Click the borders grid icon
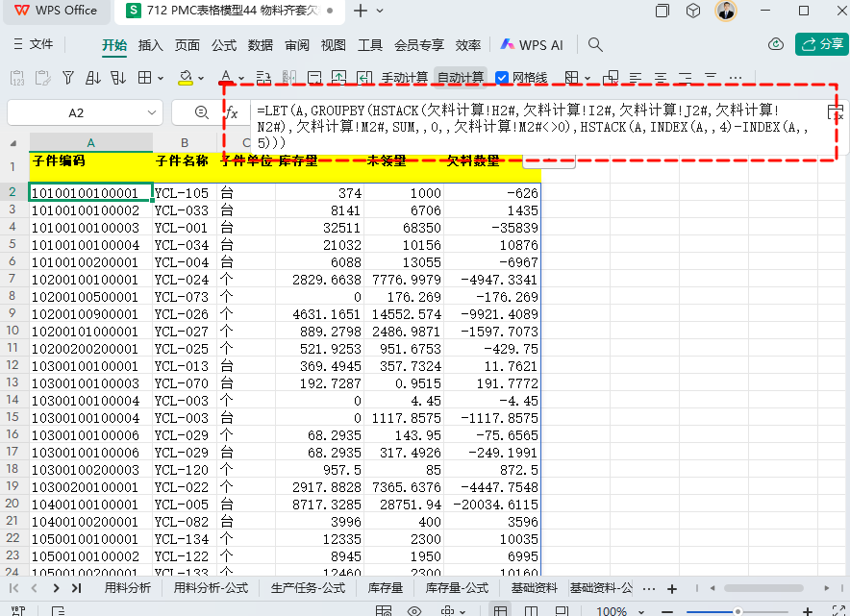850x616 pixels. pos(145,78)
